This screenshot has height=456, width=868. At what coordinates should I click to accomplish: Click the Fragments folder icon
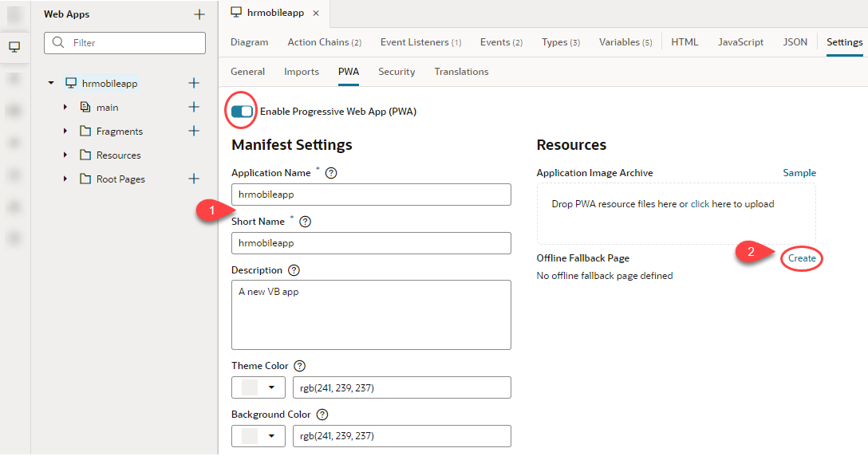pos(85,132)
